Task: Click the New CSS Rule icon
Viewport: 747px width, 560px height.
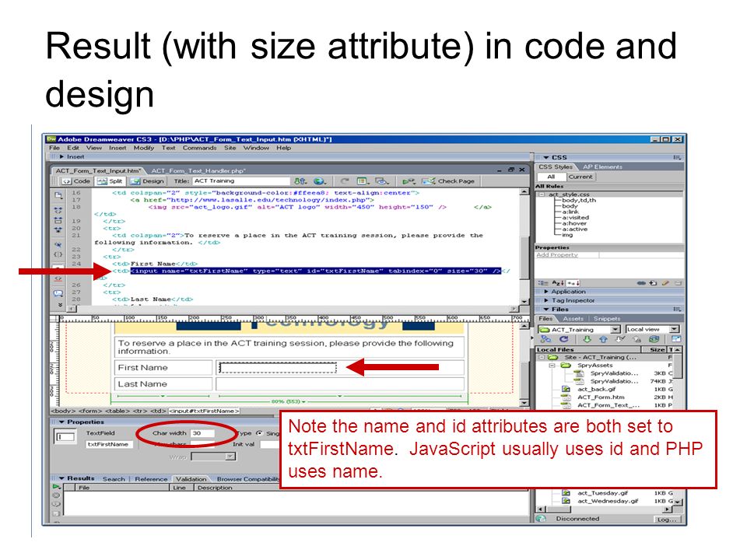Action: pos(653,283)
